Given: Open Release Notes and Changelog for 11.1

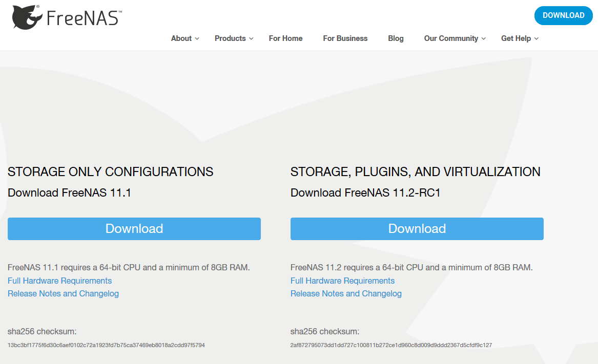Looking at the screenshot, I should [x=63, y=294].
